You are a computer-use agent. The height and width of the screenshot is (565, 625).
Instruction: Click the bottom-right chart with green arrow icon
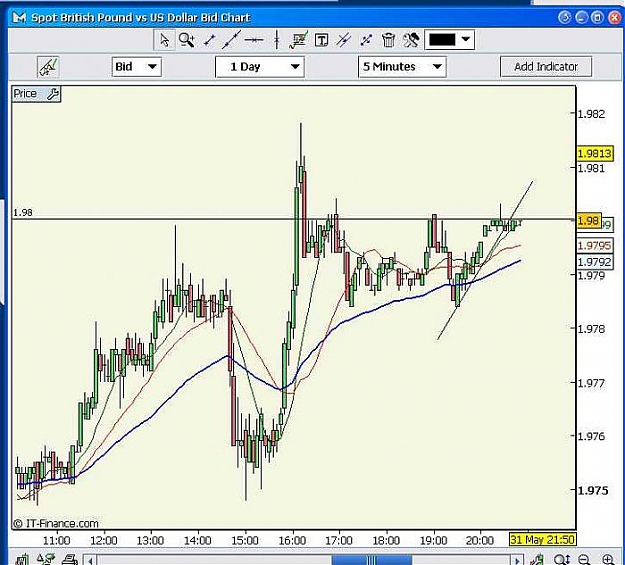coord(538,559)
